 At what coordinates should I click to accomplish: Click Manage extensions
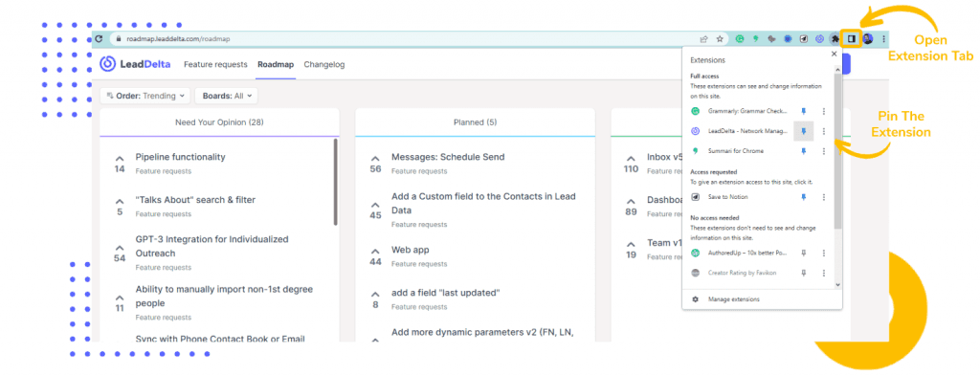coord(734,299)
